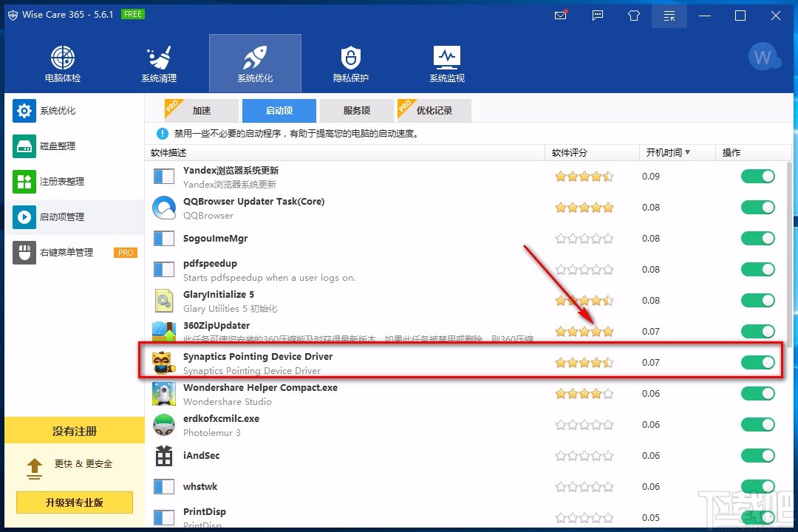Open the 系统清理 system cleaner section
The image size is (798, 532).
(159, 64)
